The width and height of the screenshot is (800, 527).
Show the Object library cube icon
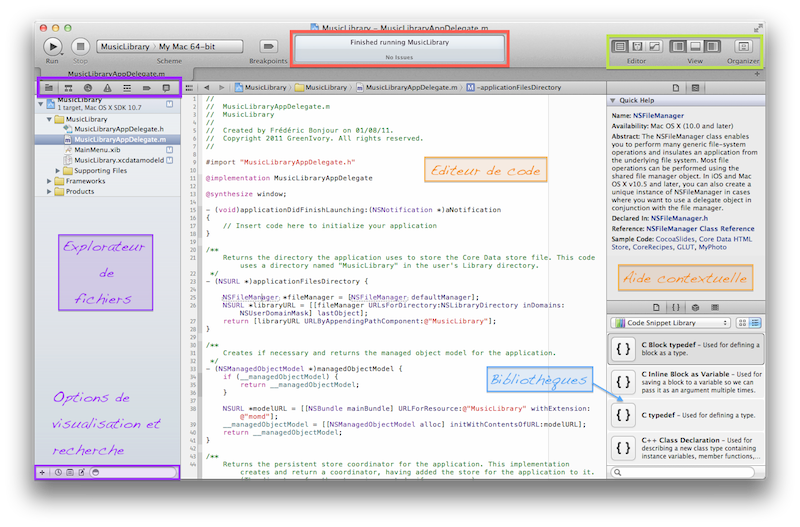point(696,306)
